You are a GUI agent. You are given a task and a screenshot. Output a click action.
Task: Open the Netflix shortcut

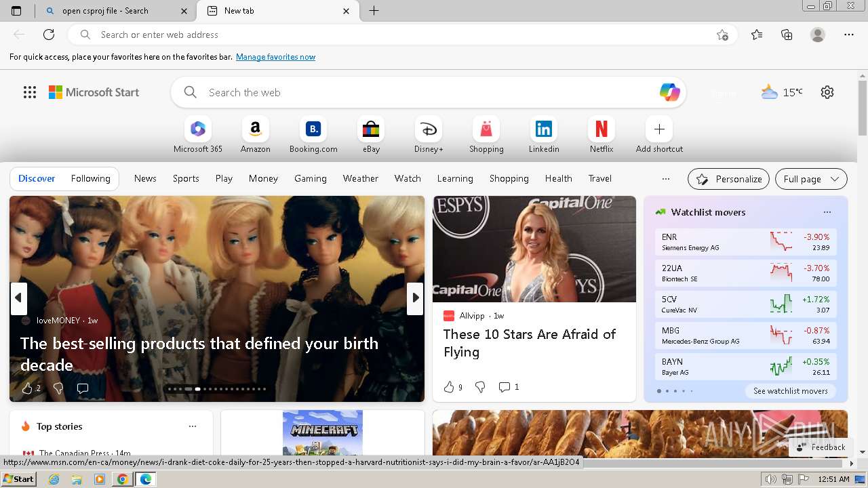601,135
